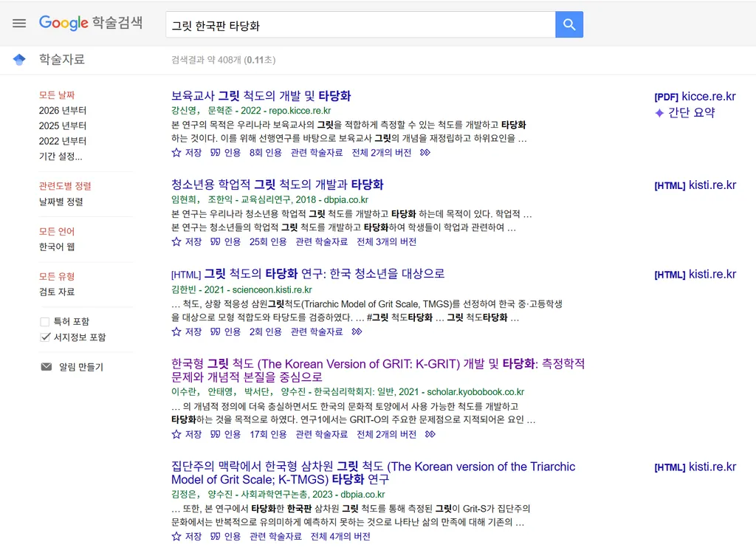The width and height of the screenshot is (756, 553).
Task: Expand more links chevron for 보육교사 그릿 result
Action: (425, 152)
